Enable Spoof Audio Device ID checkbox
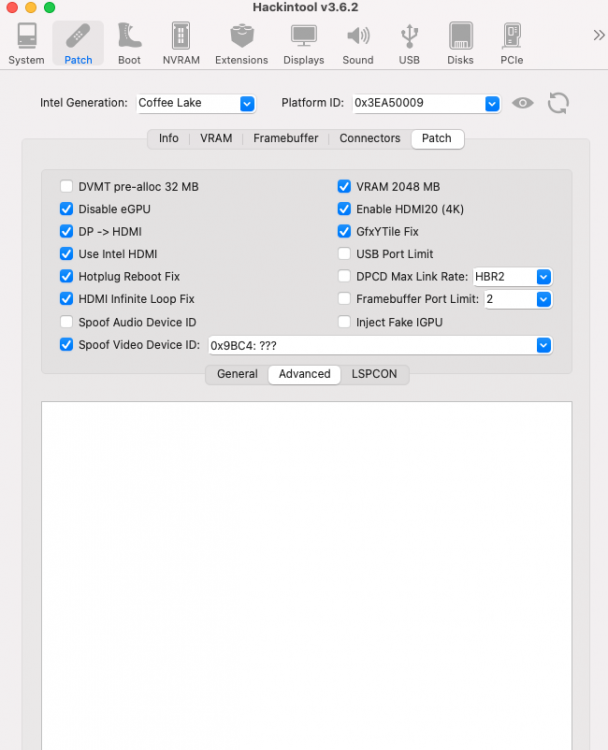The height and width of the screenshot is (750, 608). point(66,321)
